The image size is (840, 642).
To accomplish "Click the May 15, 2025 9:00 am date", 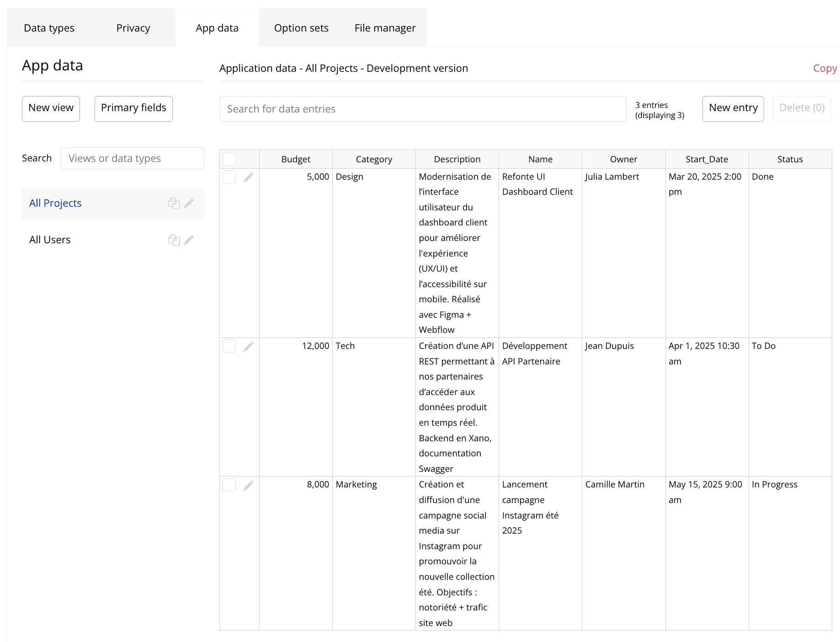I will [705, 492].
